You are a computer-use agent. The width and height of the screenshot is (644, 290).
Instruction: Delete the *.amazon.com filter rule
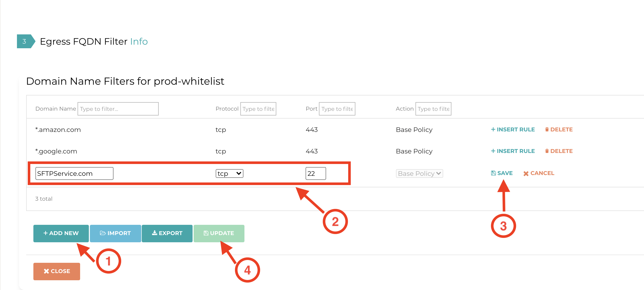pos(559,130)
